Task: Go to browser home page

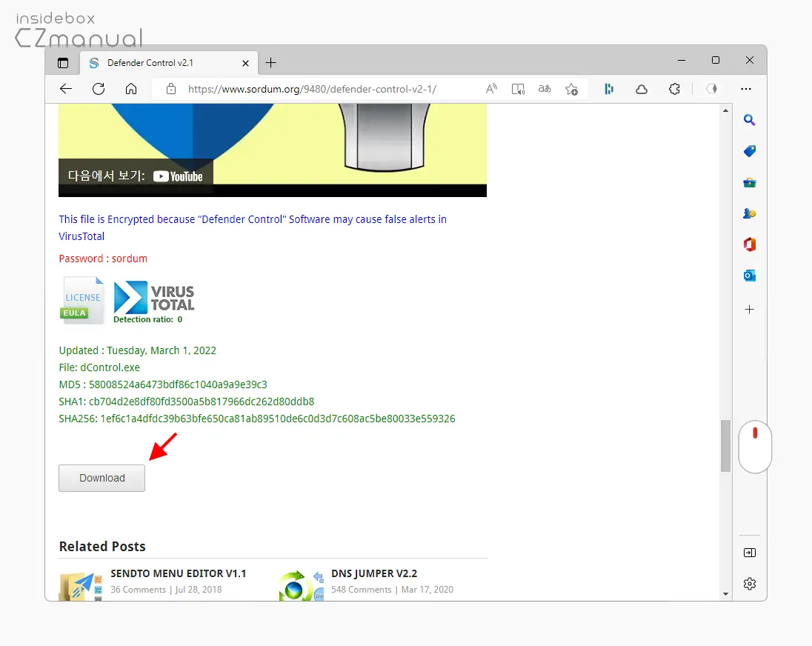Action: click(x=131, y=89)
